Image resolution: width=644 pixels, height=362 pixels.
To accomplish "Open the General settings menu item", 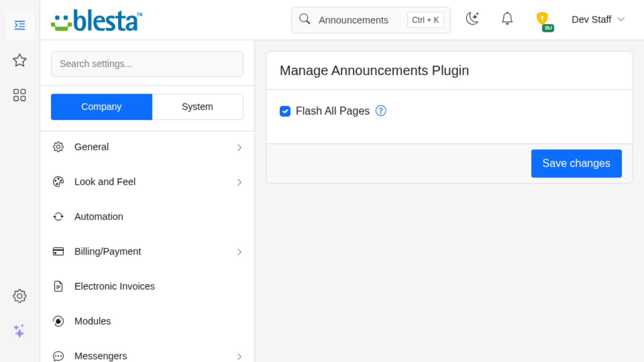I will pos(147,147).
